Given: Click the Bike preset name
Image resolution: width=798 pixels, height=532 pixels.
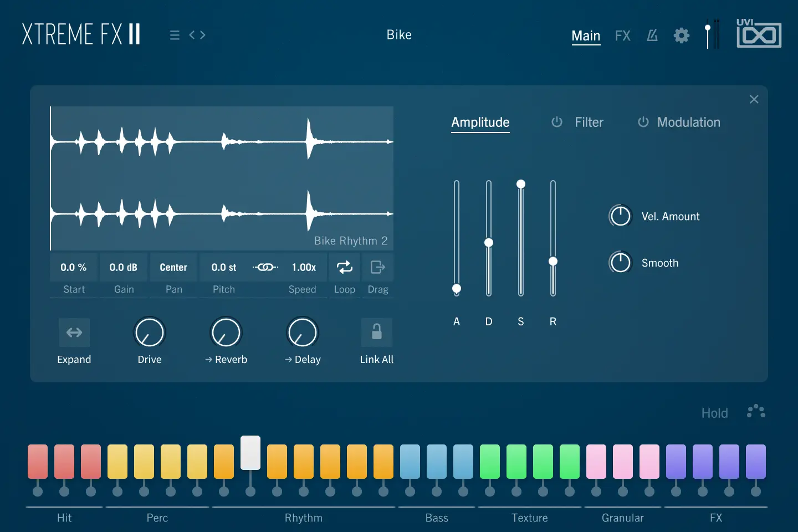Looking at the screenshot, I should click(x=399, y=35).
